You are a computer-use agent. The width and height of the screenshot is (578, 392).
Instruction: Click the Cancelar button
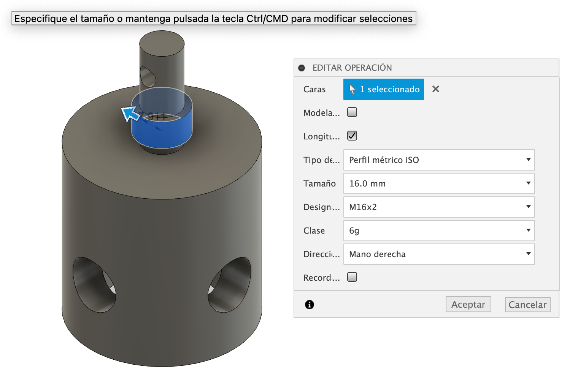[x=527, y=305]
